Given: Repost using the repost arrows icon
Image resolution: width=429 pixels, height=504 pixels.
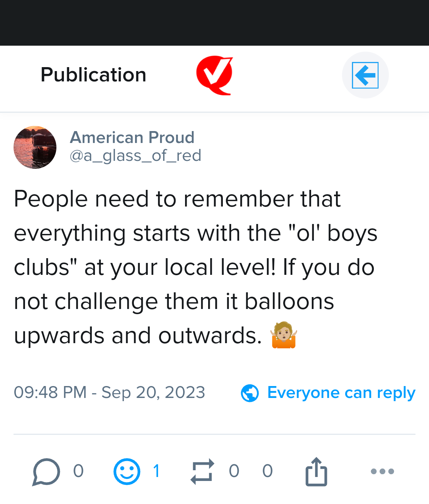Looking at the screenshot, I should 203,471.
